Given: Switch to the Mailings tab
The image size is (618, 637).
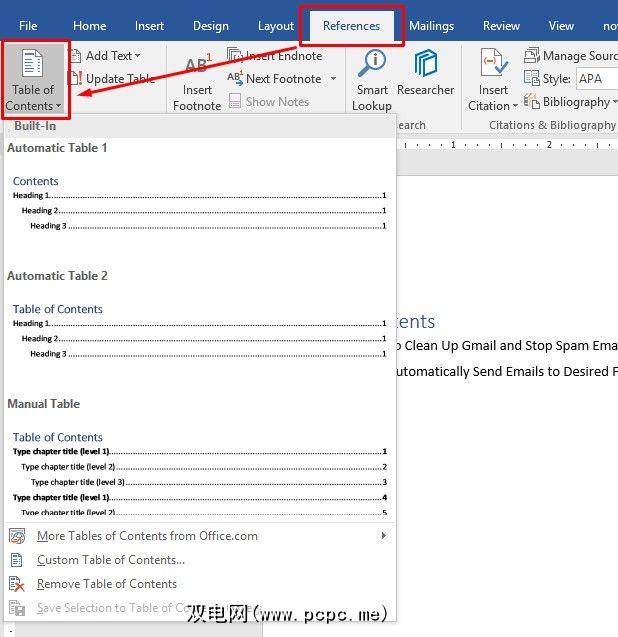Looking at the screenshot, I should pyautogui.click(x=431, y=26).
